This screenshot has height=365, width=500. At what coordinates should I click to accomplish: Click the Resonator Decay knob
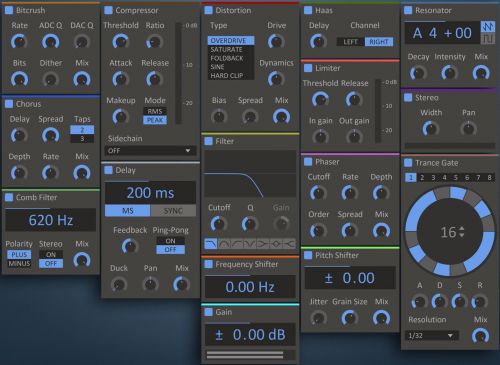[x=418, y=73]
